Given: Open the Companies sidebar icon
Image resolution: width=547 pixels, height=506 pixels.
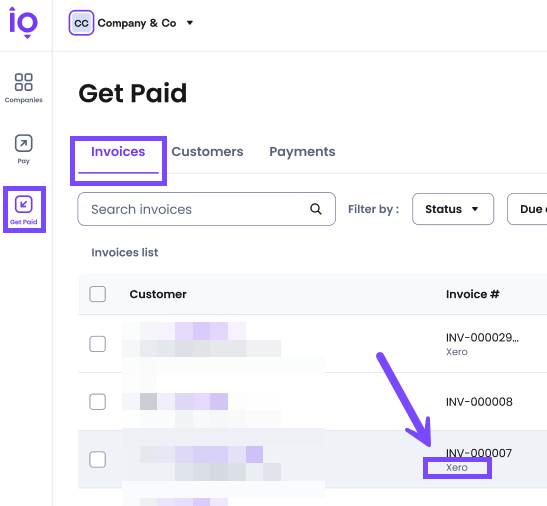Looking at the screenshot, I should coord(23,88).
